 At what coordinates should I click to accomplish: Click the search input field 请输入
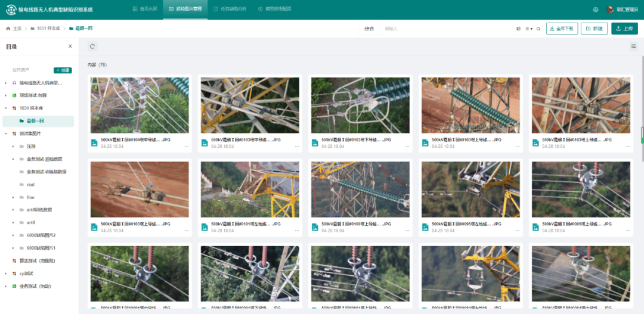pyautogui.click(x=445, y=29)
